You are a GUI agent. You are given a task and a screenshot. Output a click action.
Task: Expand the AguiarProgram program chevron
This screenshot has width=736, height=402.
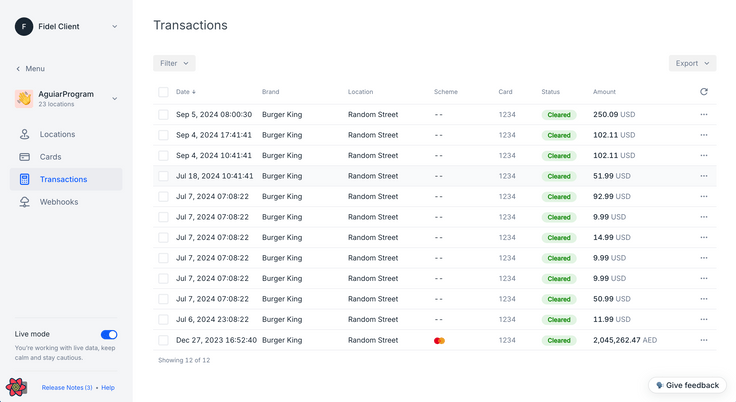(x=115, y=99)
